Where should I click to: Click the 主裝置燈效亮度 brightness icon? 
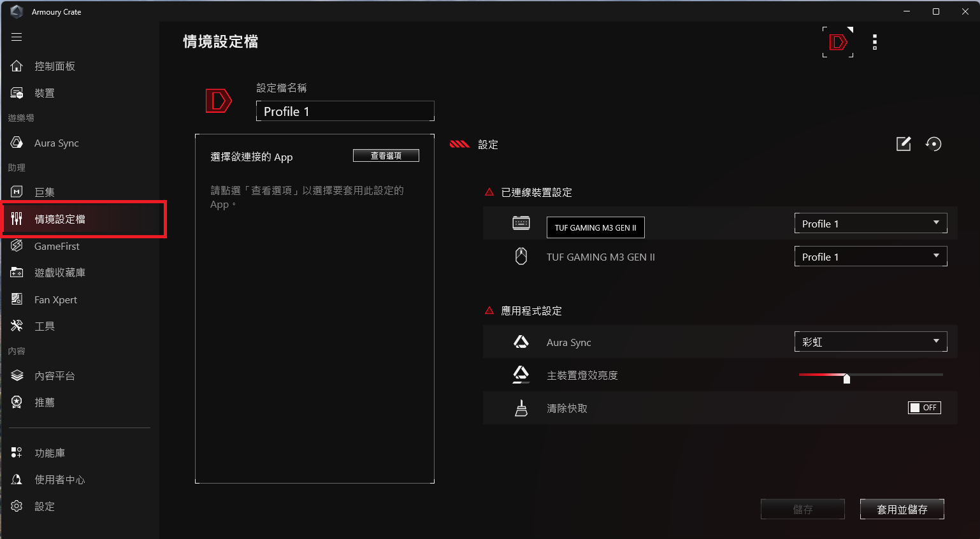pos(521,375)
